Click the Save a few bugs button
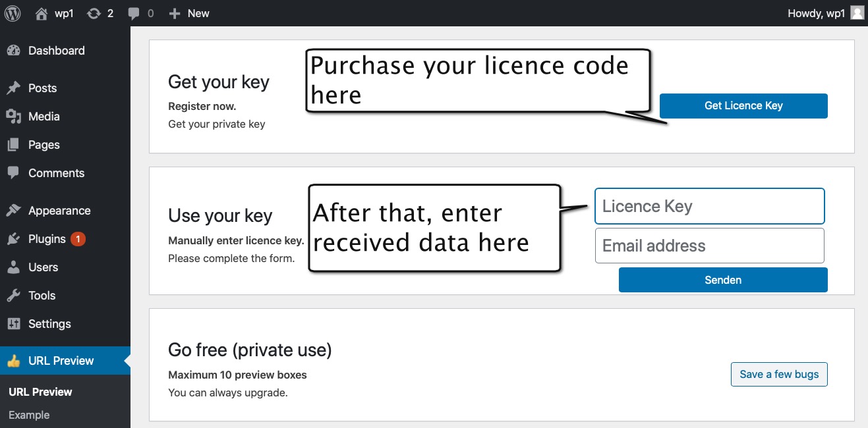This screenshot has height=428, width=868. tap(779, 374)
